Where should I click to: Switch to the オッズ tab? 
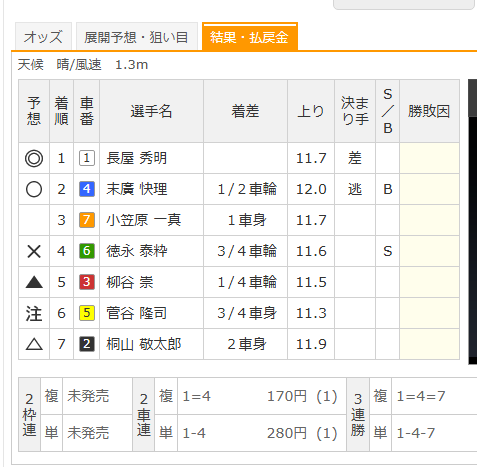pyautogui.click(x=43, y=37)
